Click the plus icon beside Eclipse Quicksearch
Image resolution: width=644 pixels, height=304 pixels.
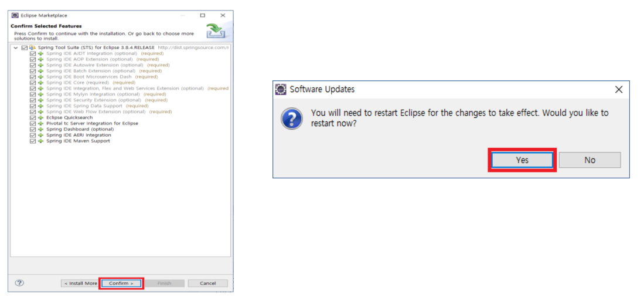(40, 117)
